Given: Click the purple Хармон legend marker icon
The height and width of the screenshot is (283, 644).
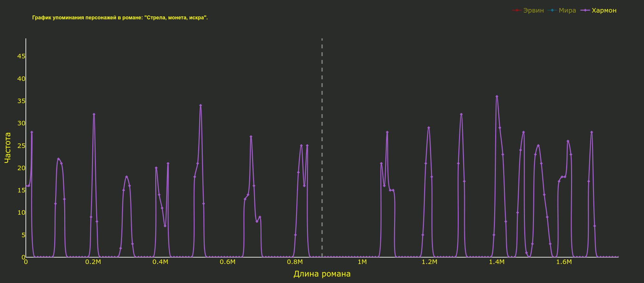Looking at the screenshot, I should click(585, 10).
